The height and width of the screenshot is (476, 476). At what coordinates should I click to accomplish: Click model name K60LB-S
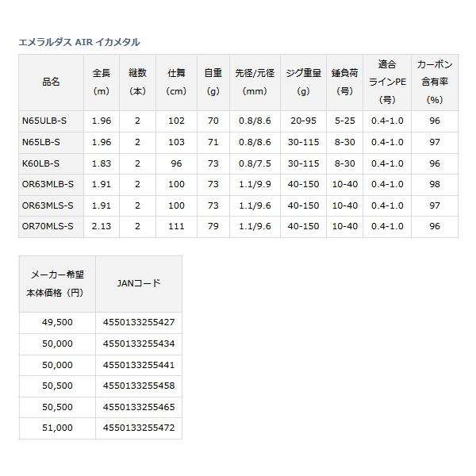pos(40,163)
